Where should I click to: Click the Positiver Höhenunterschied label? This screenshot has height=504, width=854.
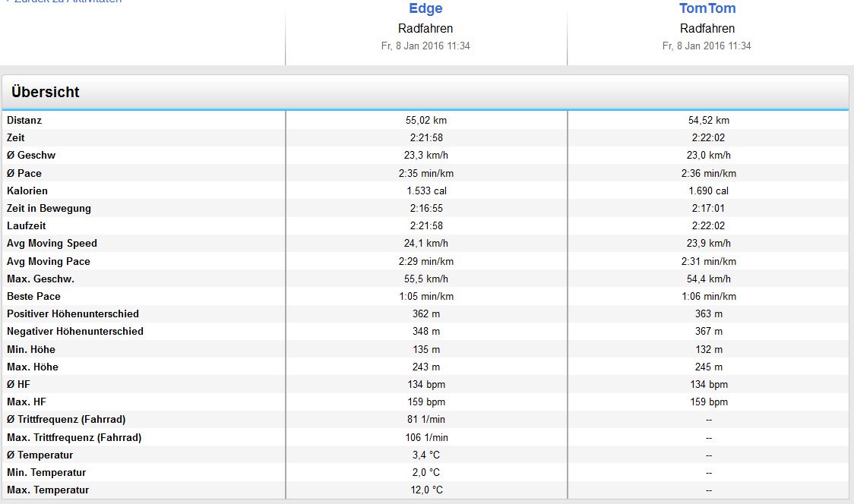tap(73, 313)
